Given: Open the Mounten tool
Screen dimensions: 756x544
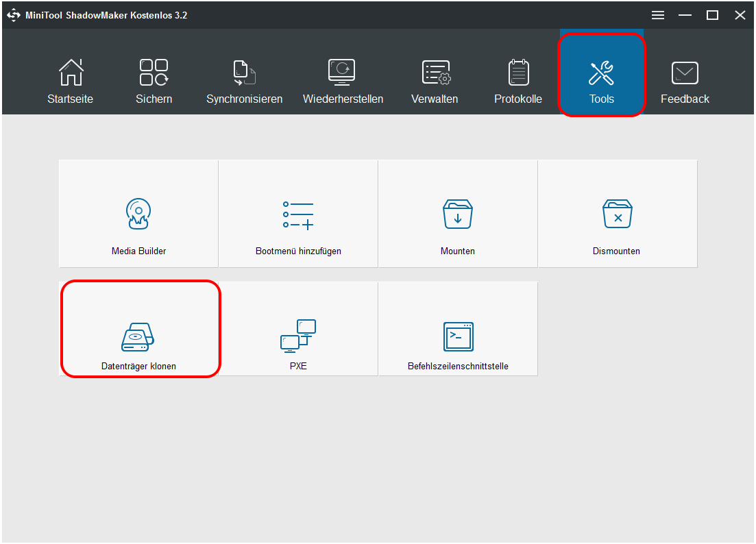Looking at the screenshot, I should pos(457,214).
